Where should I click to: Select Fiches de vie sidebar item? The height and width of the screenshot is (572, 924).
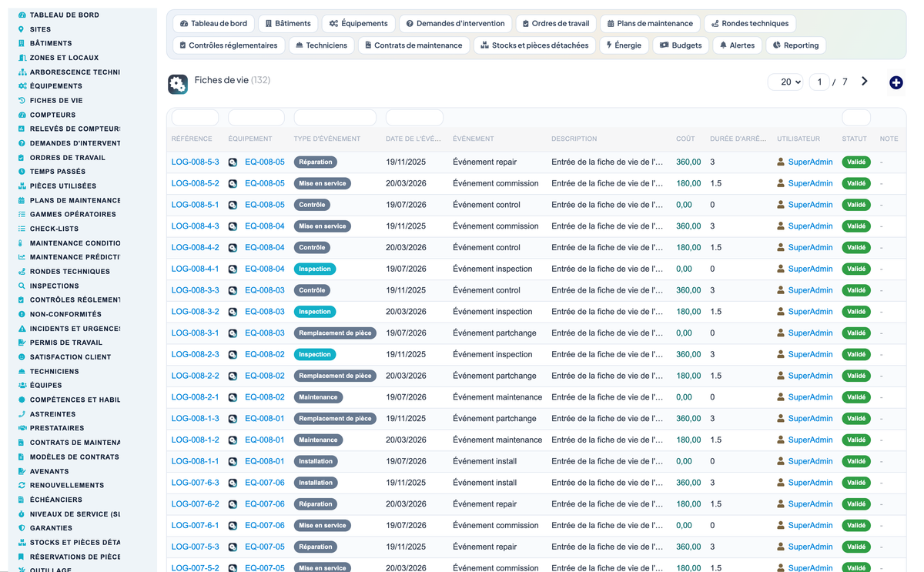click(56, 100)
